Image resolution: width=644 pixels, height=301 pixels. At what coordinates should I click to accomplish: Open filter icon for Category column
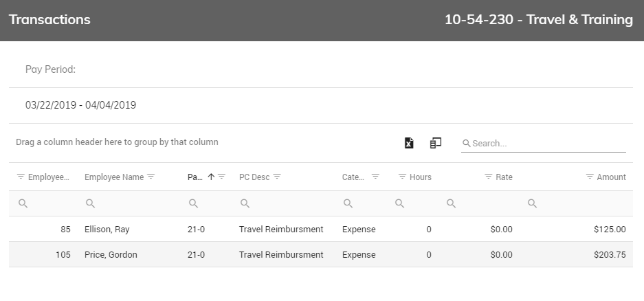[x=375, y=177]
